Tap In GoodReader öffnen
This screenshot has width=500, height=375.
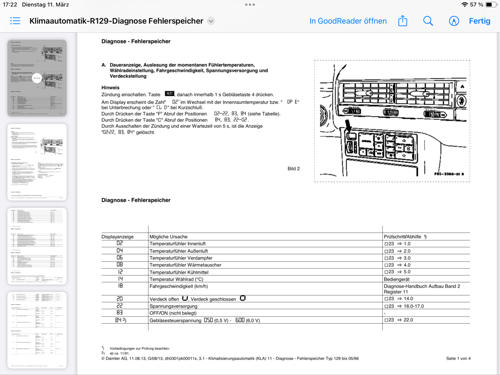coord(348,21)
